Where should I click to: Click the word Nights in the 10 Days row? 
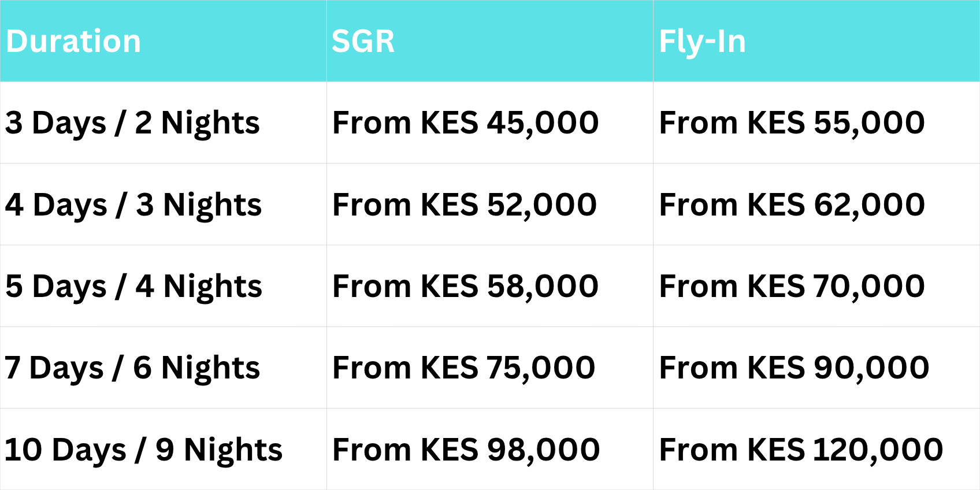(233, 450)
